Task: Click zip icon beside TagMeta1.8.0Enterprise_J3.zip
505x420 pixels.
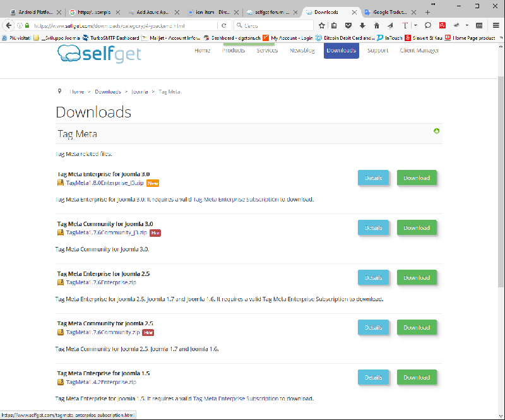Action: pyautogui.click(x=60, y=183)
